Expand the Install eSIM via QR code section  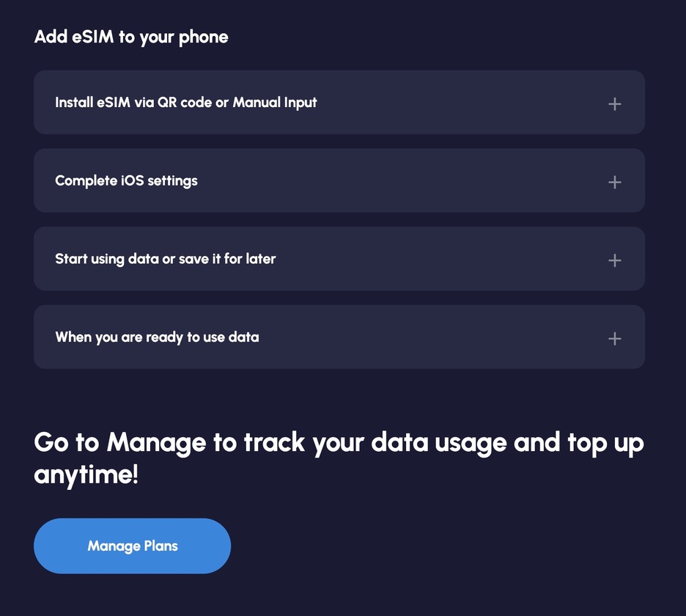click(x=339, y=103)
